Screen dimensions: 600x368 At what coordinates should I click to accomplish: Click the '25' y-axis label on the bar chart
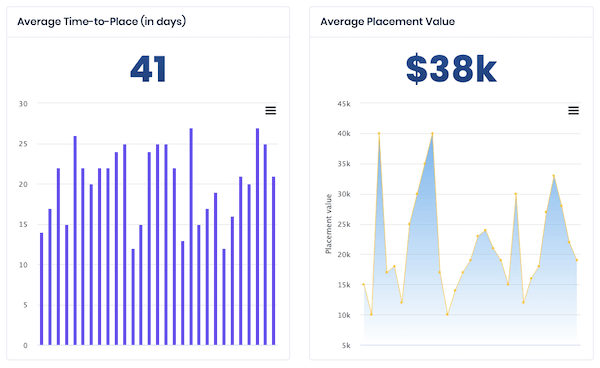(23, 144)
